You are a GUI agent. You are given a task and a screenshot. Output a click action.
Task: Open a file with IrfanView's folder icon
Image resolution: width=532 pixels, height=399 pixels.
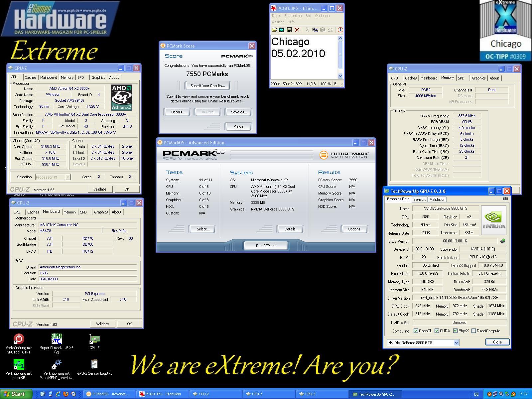pyautogui.click(x=274, y=30)
